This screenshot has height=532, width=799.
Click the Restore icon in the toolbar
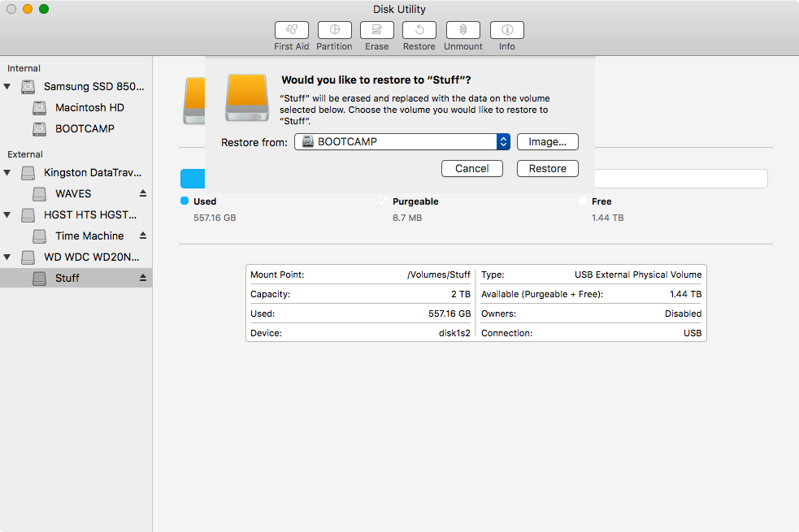[419, 34]
